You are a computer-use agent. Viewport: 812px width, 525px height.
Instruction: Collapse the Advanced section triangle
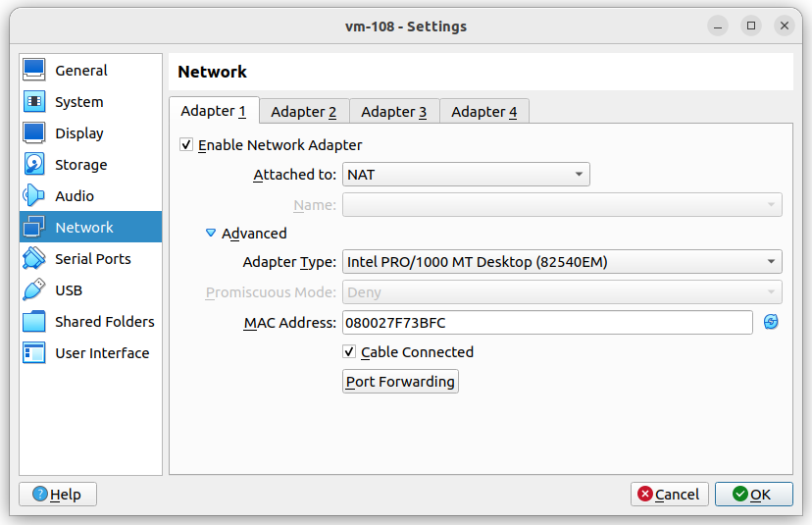210,234
